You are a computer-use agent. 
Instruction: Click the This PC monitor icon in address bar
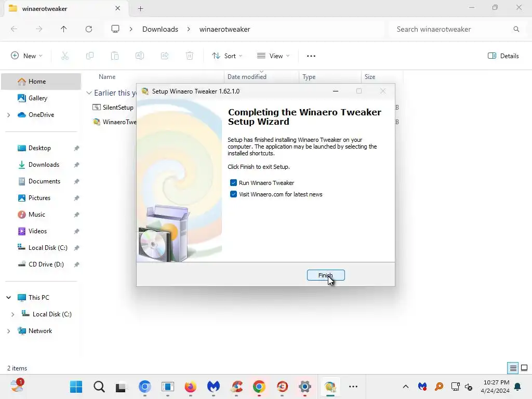115,29
